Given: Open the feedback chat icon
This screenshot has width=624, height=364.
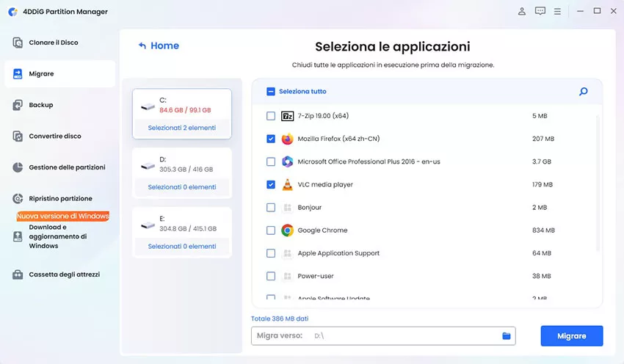Looking at the screenshot, I should point(540,11).
